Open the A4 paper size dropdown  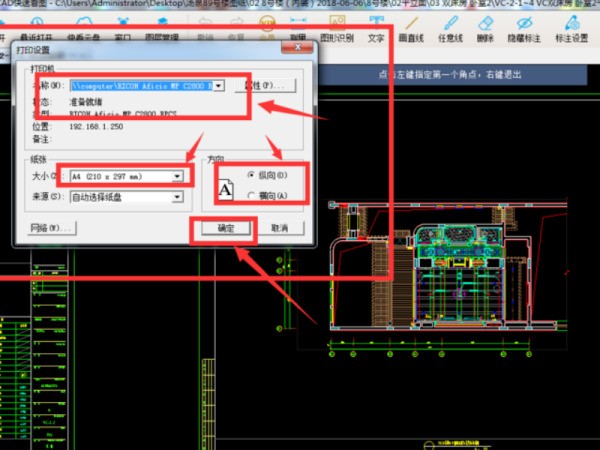[x=177, y=176]
